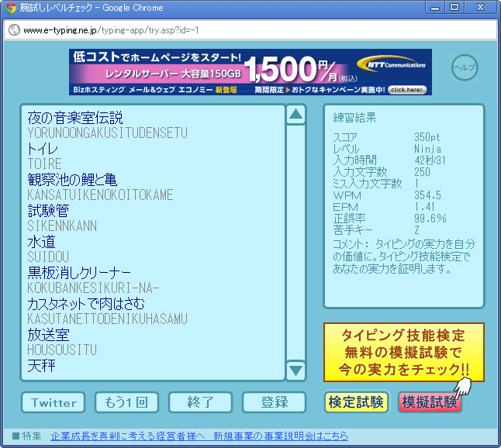Share the result with the Twitter button
Screen dimensions: 501x448
[54, 402]
